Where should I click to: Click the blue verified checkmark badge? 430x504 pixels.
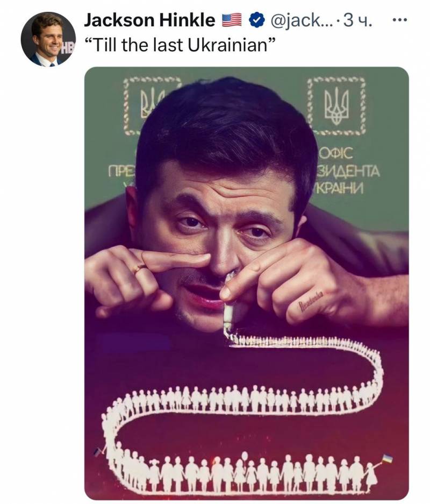[258, 21]
